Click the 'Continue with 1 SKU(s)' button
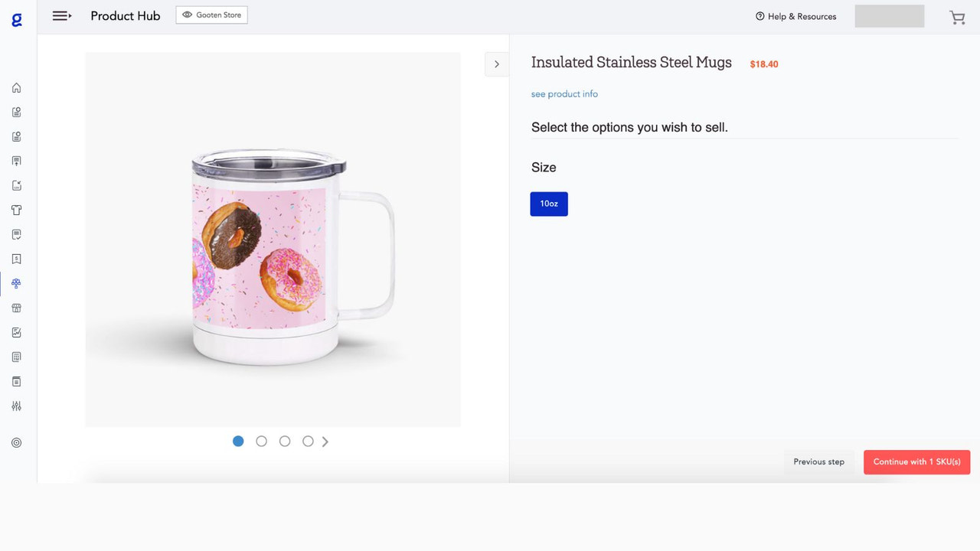The image size is (980, 551). pos(916,461)
